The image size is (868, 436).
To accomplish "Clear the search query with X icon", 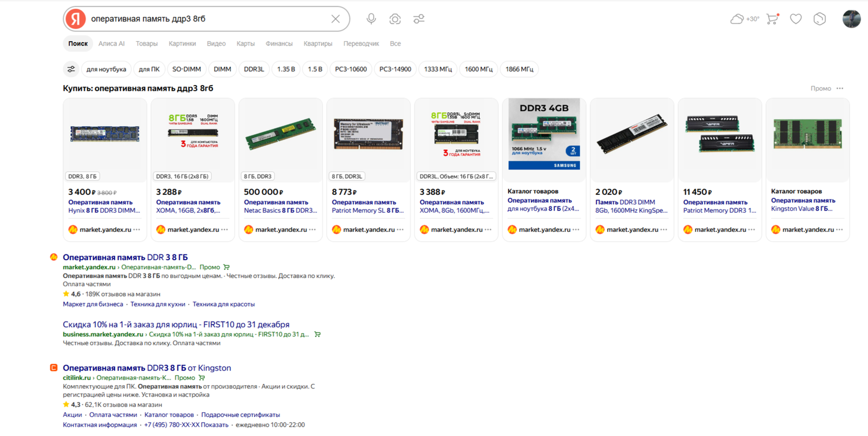I will coord(336,19).
